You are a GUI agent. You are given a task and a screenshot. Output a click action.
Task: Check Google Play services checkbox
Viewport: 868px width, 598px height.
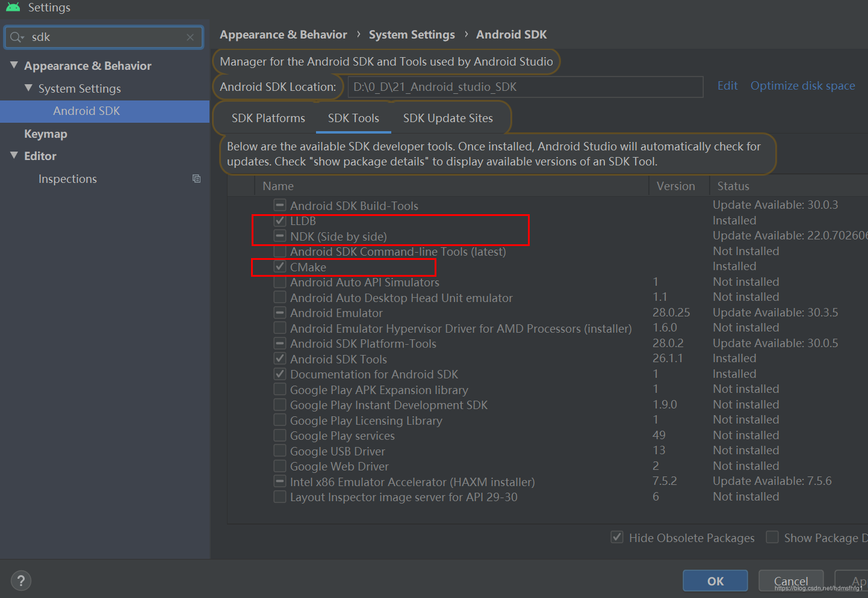click(x=280, y=436)
